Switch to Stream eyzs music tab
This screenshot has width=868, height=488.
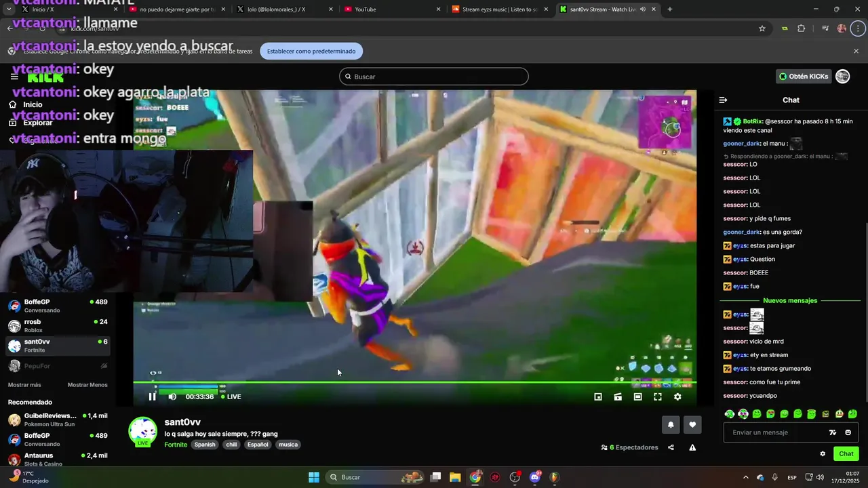[500, 9]
